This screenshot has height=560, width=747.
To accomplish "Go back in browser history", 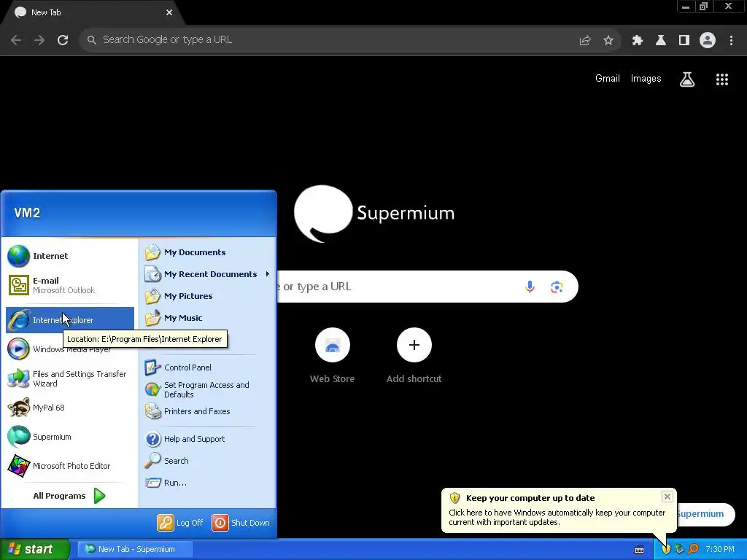I will click(x=16, y=40).
